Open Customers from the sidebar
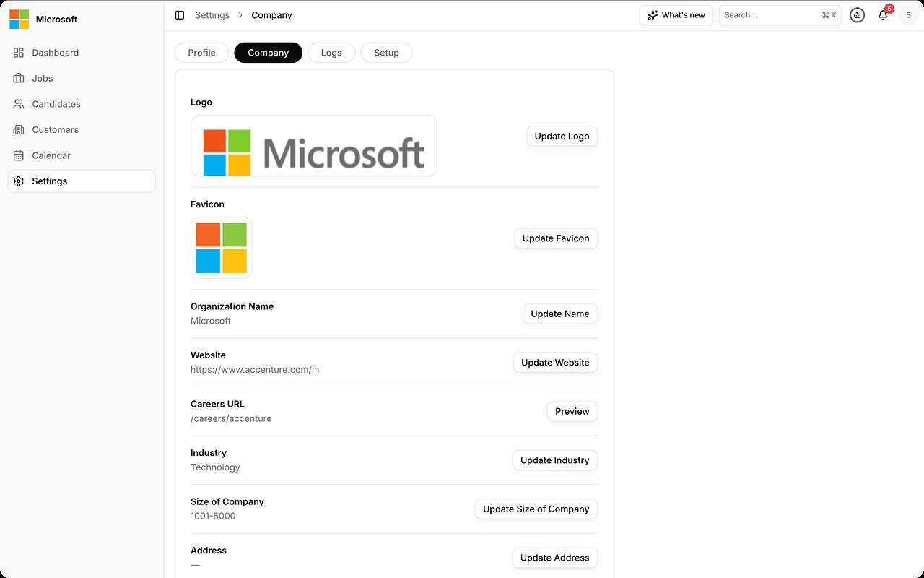 click(82, 130)
